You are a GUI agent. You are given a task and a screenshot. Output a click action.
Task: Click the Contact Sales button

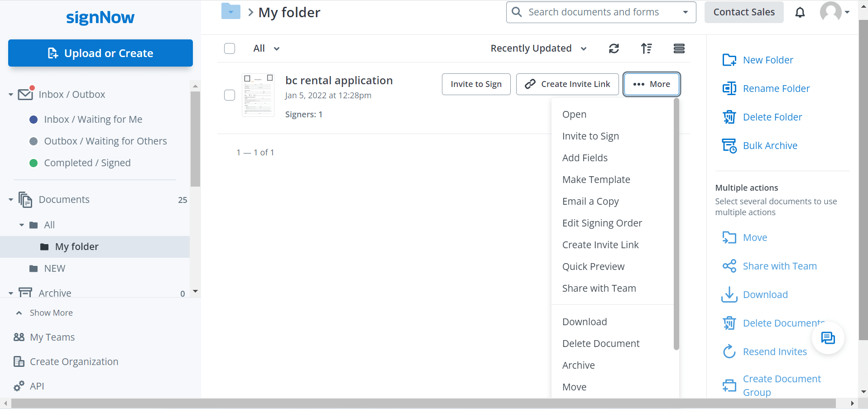click(743, 12)
